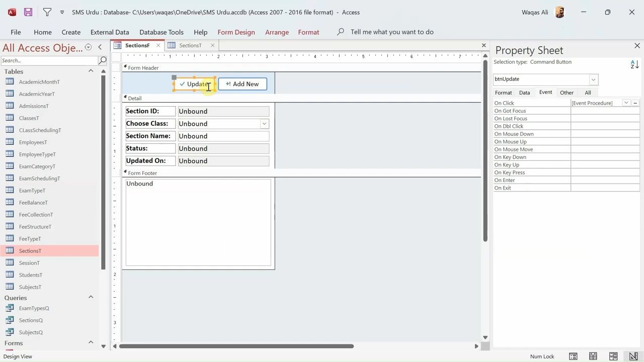Sort Property Sheet alphabetically using A-Z icon
644x362 pixels.
[634, 64]
